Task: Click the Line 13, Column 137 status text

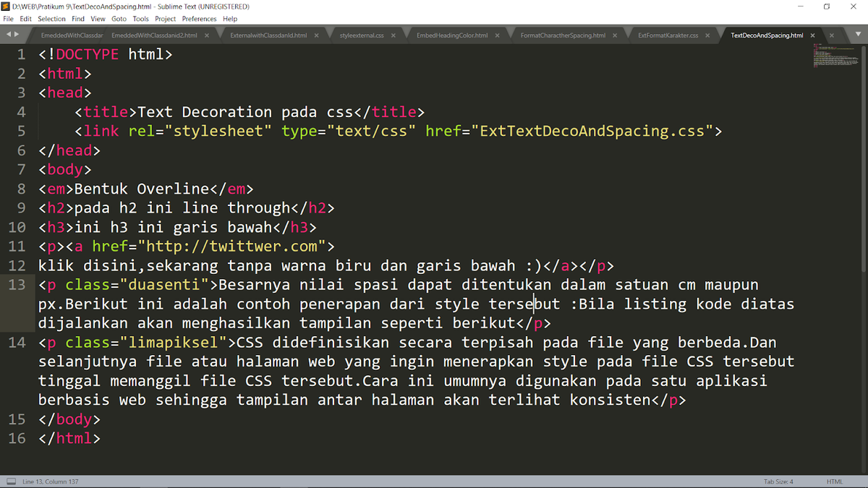Action: [51, 481]
